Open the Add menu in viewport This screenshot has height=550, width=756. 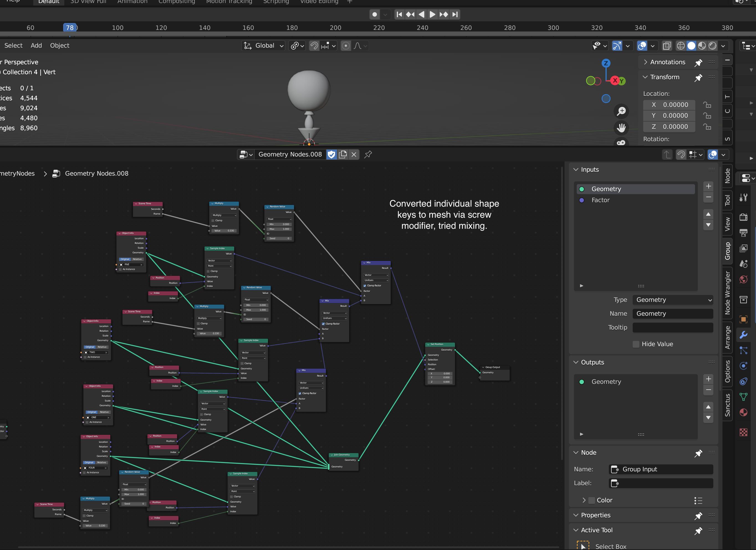coord(36,46)
